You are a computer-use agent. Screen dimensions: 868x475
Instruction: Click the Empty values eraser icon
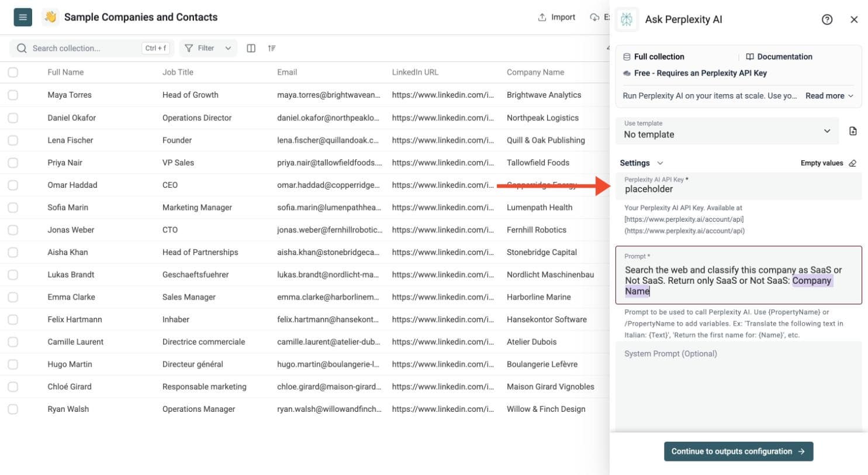[852, 163]
